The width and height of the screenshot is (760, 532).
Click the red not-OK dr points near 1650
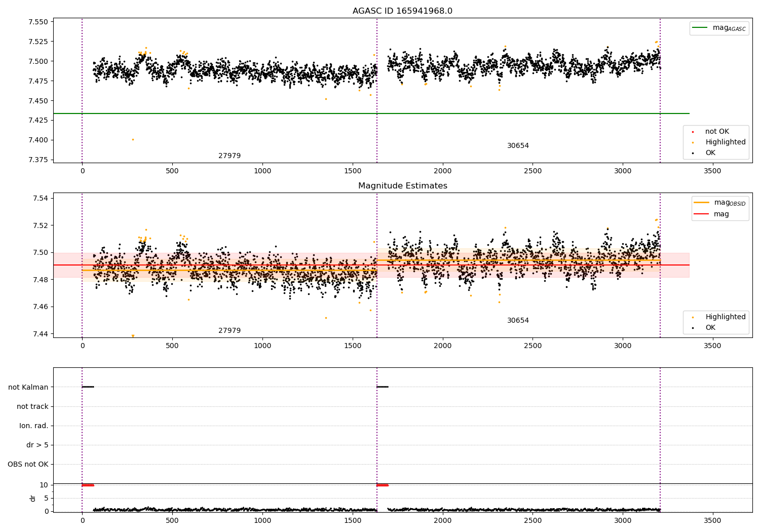383,485
